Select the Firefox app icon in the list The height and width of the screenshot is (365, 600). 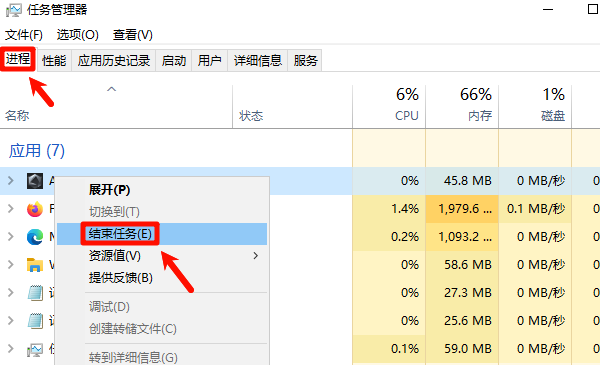point(35,209)
